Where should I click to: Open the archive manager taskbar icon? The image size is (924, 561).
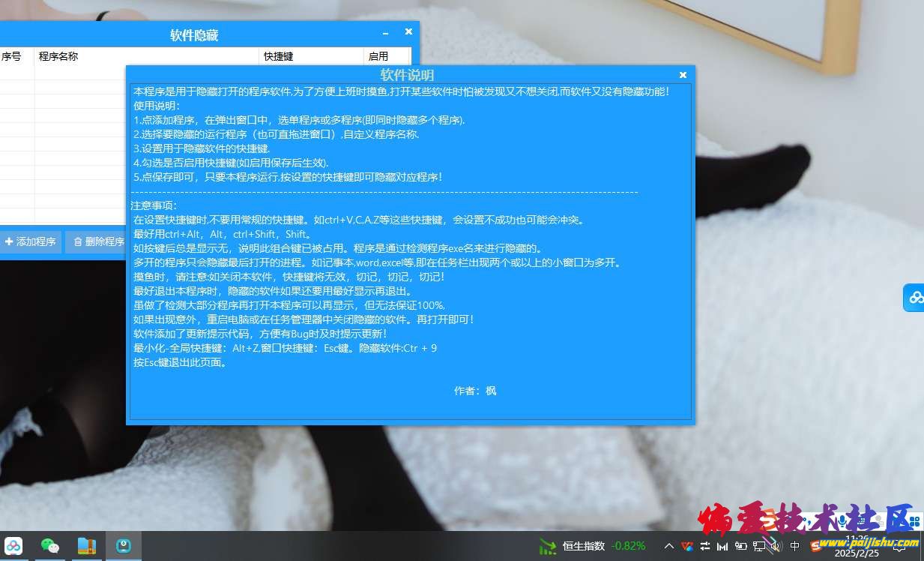pyautogui.click(x=87, y=546)
